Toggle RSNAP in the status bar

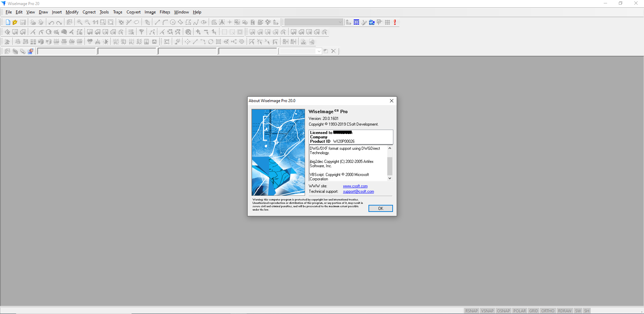point(472,311)
